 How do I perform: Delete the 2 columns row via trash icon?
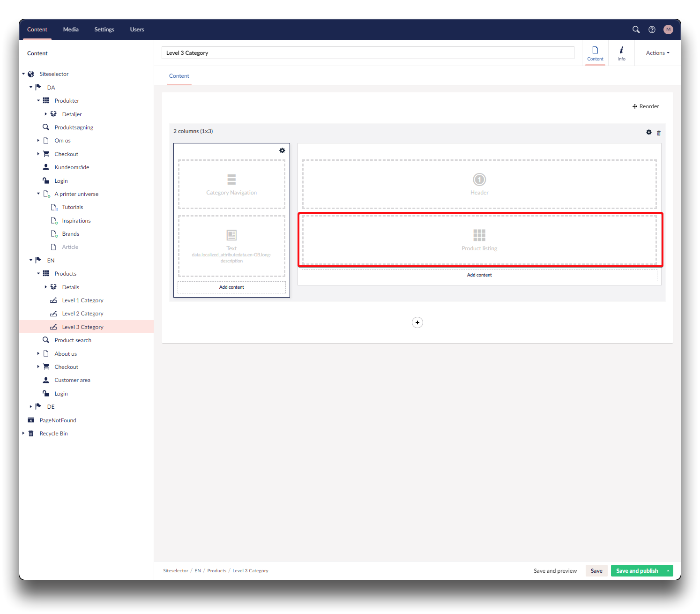pos(659,133)
